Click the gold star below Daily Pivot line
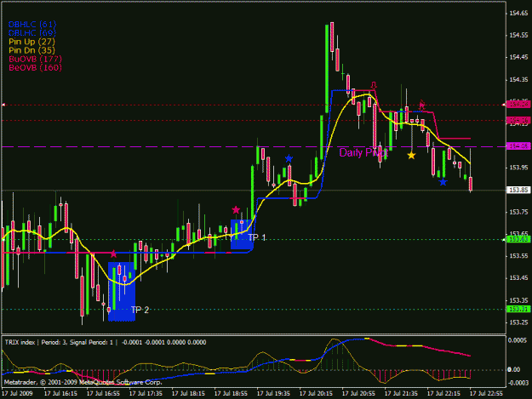 (x=411, y=156)
